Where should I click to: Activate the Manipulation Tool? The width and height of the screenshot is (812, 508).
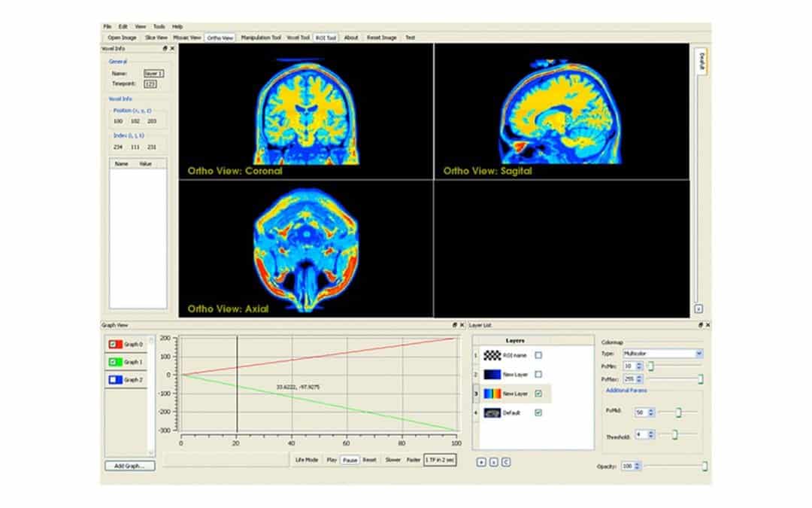261,38
